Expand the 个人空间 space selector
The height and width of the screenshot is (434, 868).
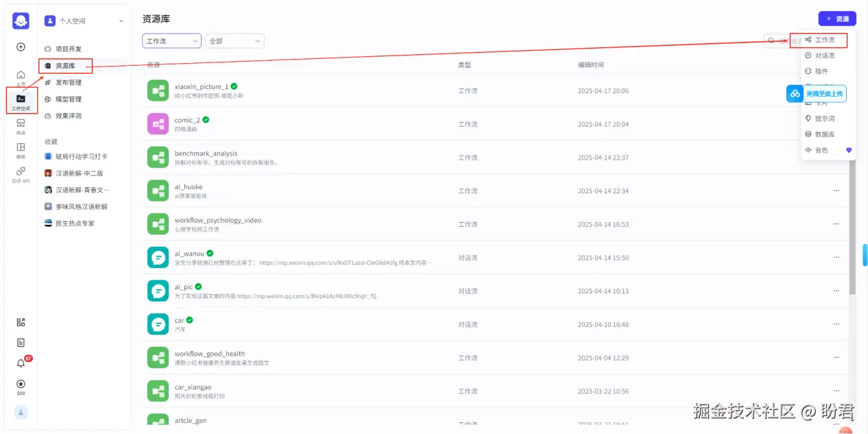coord(84,21)
